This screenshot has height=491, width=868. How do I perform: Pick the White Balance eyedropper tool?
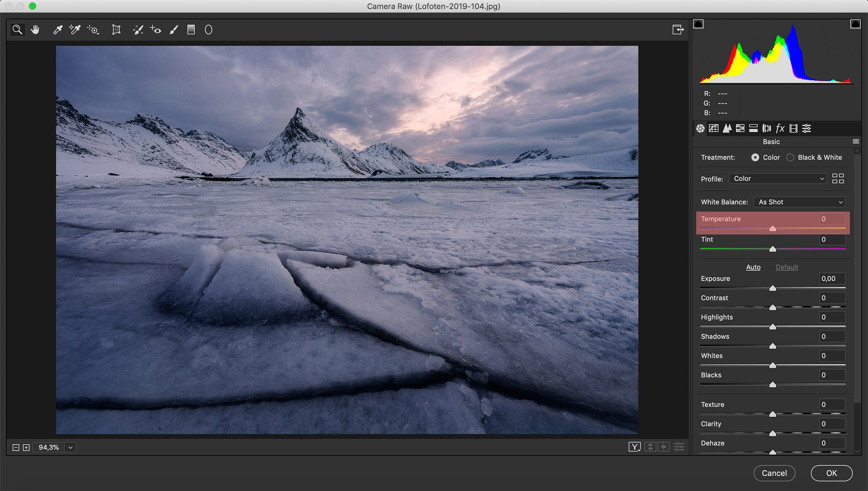coord(58,29)
